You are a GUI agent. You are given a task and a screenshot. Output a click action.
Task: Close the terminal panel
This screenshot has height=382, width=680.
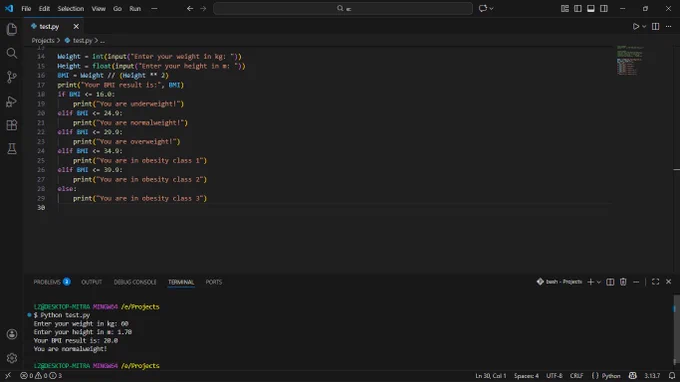coord(668,282)
